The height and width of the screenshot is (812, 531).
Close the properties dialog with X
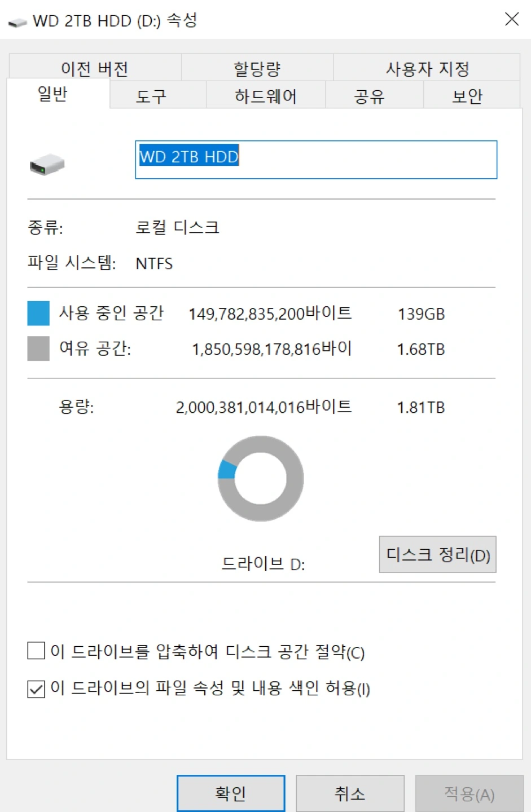tap(511, 20)
